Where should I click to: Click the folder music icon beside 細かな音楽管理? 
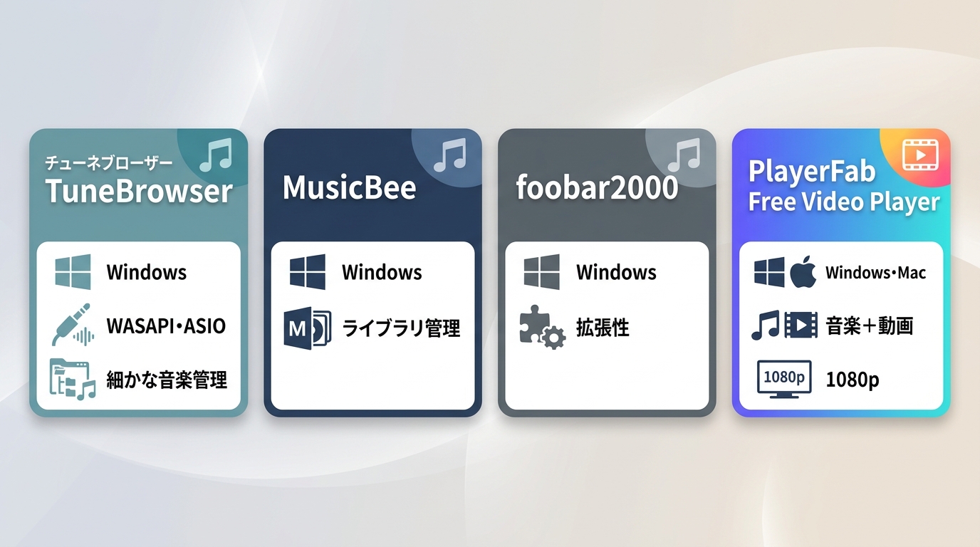coord(73,380)
